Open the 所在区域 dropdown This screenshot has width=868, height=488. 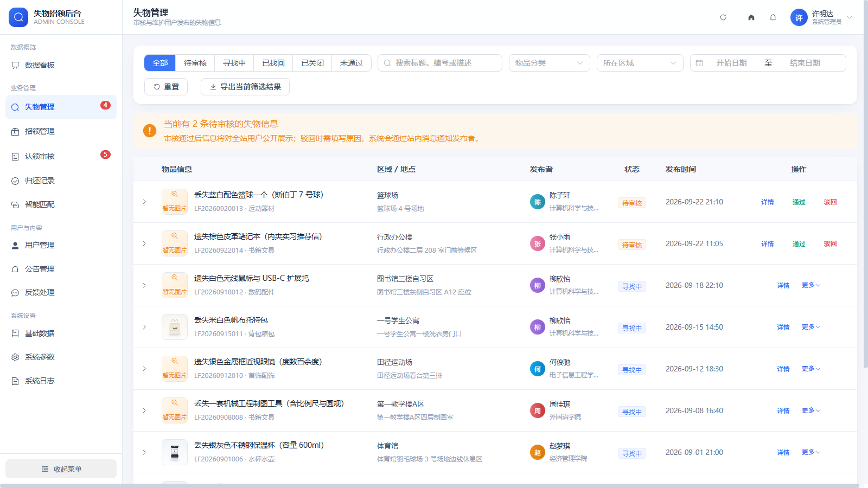[x=640, y=63]
